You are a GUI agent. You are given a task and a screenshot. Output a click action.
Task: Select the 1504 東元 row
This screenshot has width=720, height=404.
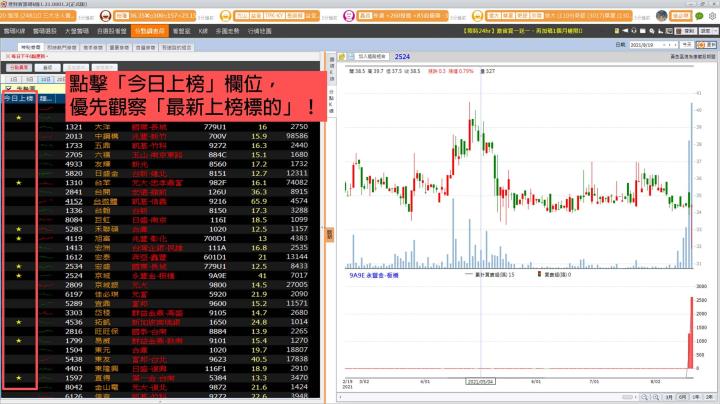coord(161,350)
